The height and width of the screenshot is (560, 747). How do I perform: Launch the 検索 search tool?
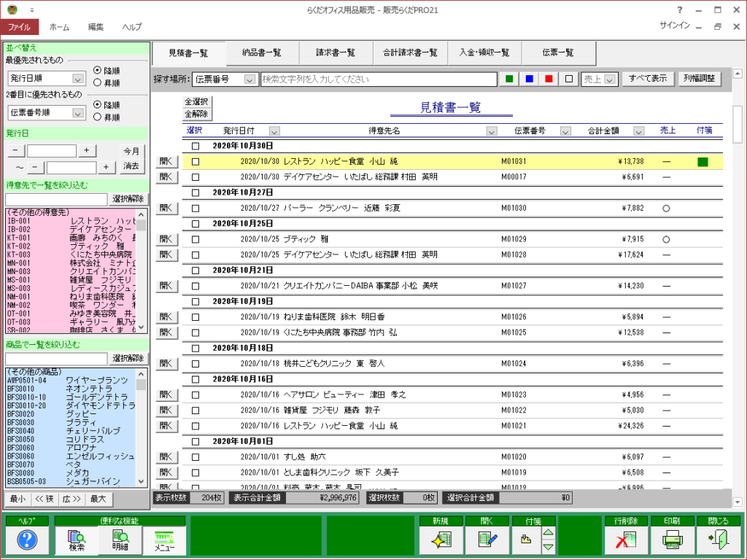tap(76, 540)
